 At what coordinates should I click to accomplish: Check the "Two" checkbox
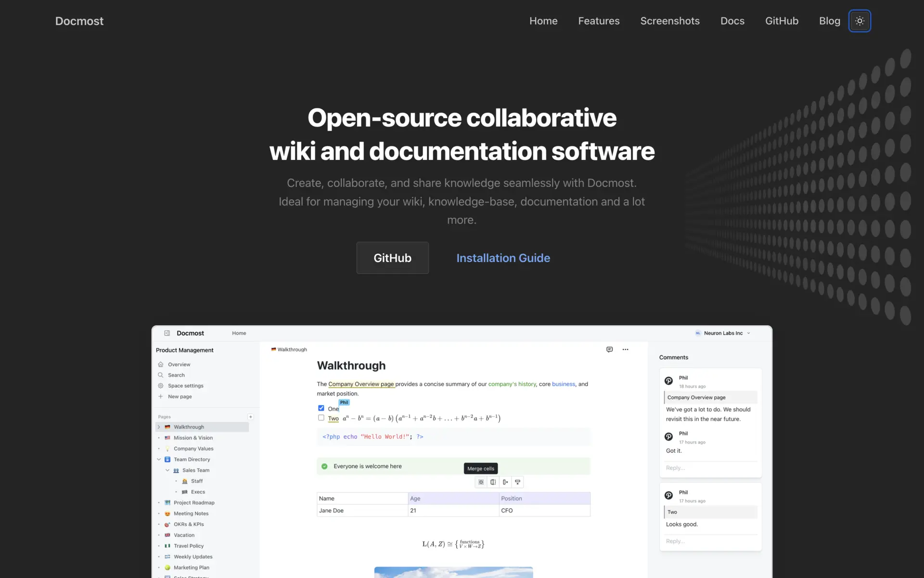[x=321, y=418]
